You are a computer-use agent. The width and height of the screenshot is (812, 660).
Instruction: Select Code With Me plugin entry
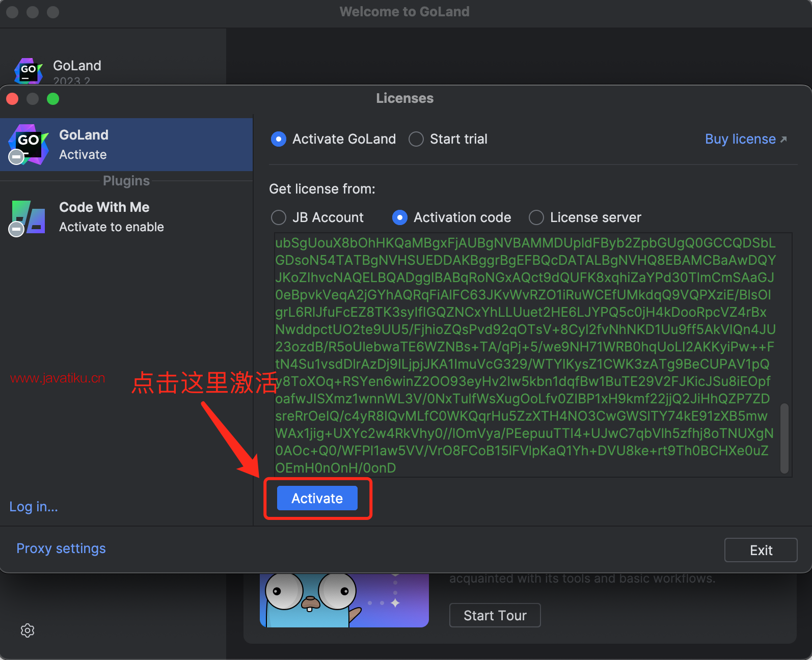(x=126, y=217)
